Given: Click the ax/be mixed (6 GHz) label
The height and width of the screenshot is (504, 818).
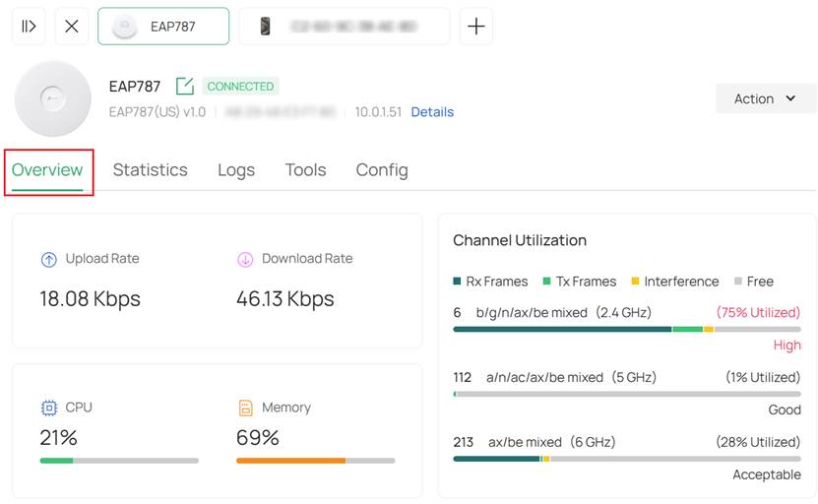Looking at the screenshot, I should click(x=552, y=442).
